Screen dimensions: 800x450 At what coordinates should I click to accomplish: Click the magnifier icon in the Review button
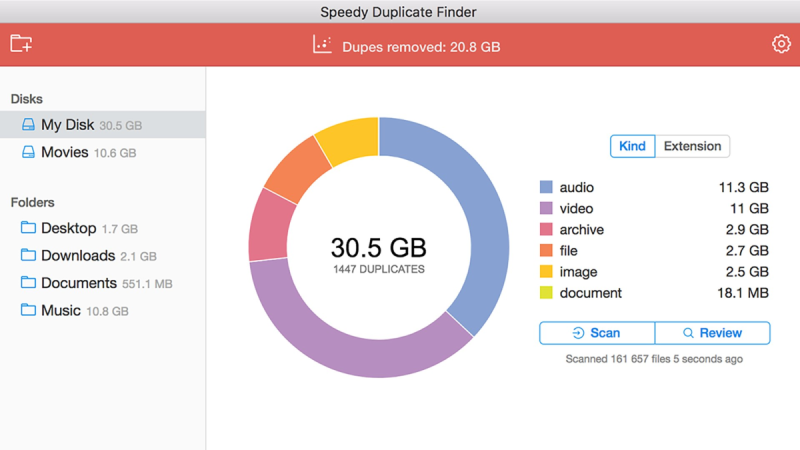[x=688, y=333]
